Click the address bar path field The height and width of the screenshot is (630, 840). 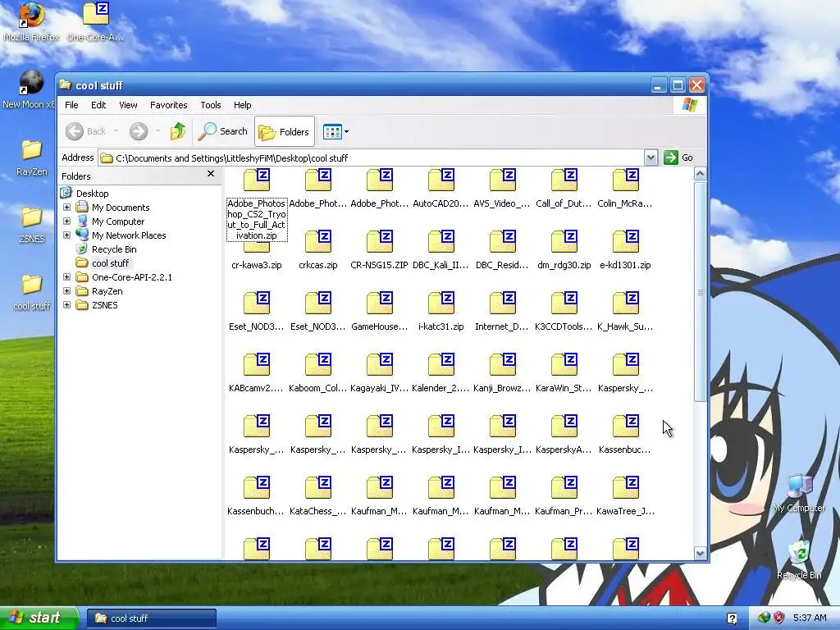pos(372,158)
